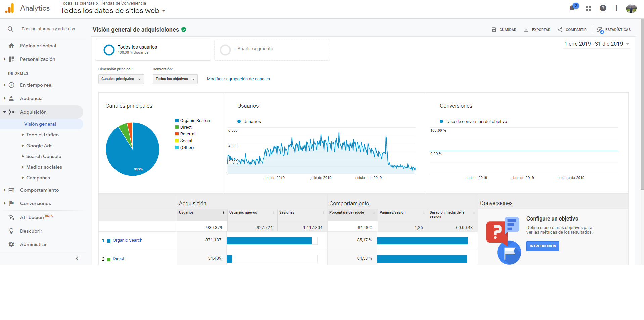This screenshot has height=320, width=644.
Task: Click the Guardar save icon
Action: pos(494,30)
